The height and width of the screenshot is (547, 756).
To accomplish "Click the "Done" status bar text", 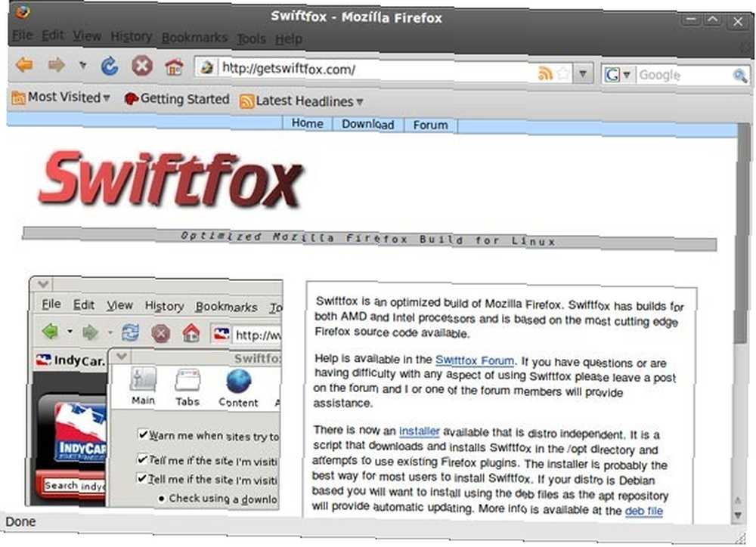I will click(x=20, y=521).
